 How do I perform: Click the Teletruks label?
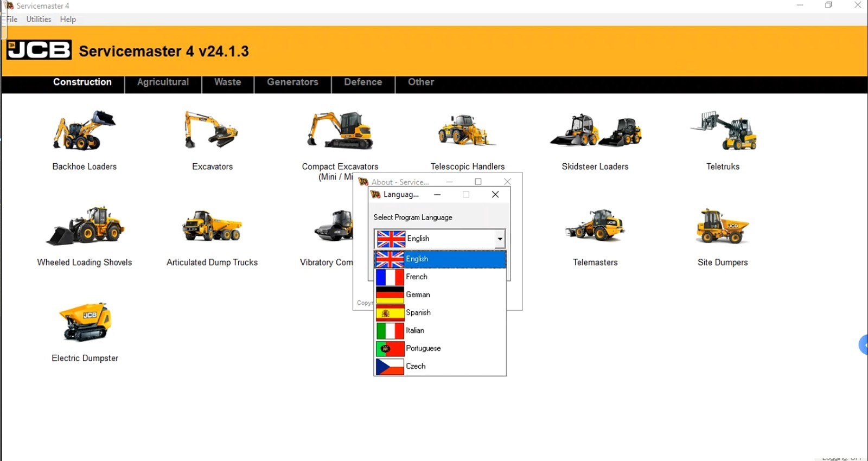723,167
